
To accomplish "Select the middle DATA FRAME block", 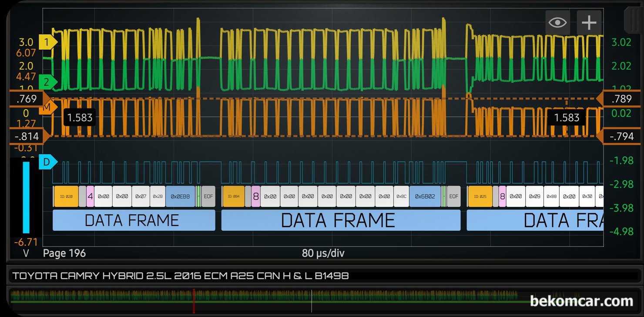I will tap(341, 220).
